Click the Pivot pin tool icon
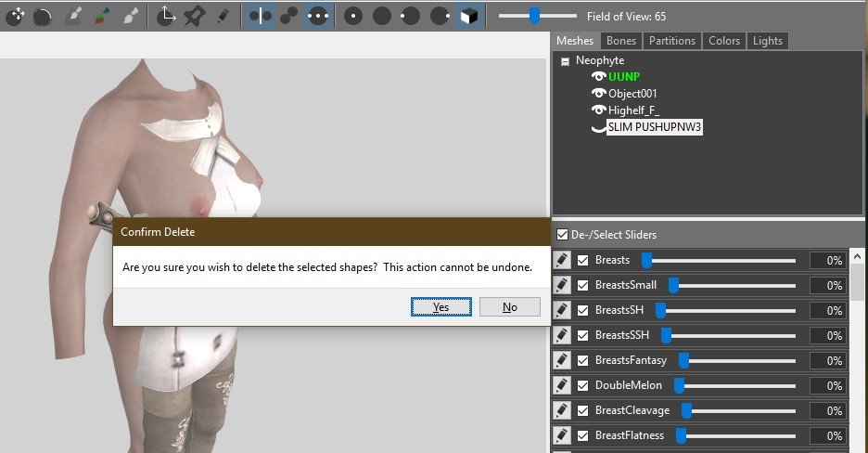This screenshot has height=453, width=868. click(194, 16)
